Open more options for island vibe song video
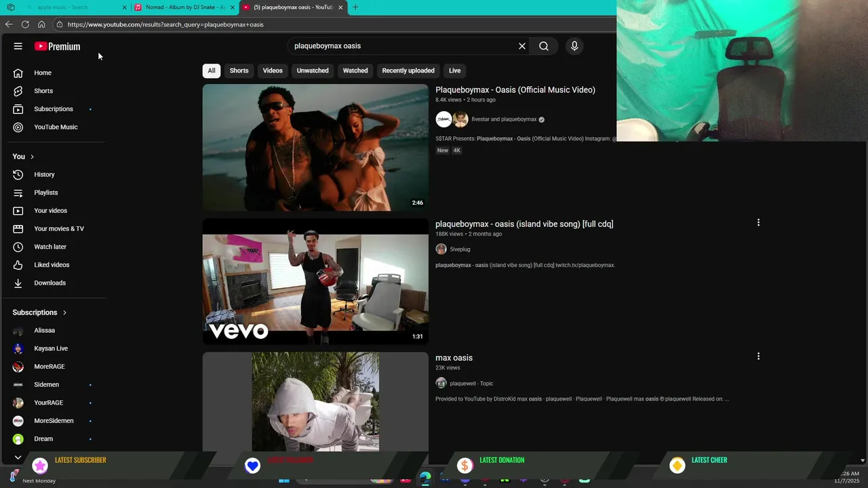Viewport: 868px width, 488px height. [758, 222]
